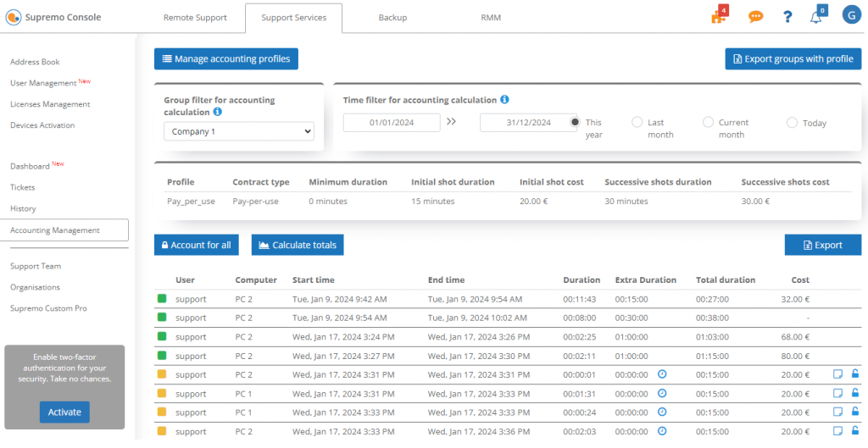The height and width of the screenshot is (448, 868).
Task: Click the help question mark icon
Action: 787,17
